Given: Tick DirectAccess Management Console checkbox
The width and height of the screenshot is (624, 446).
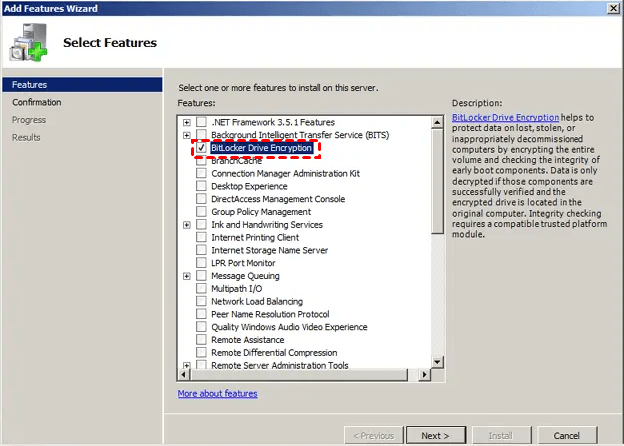Looking at the screenshot, I should (x=201, y=199).
